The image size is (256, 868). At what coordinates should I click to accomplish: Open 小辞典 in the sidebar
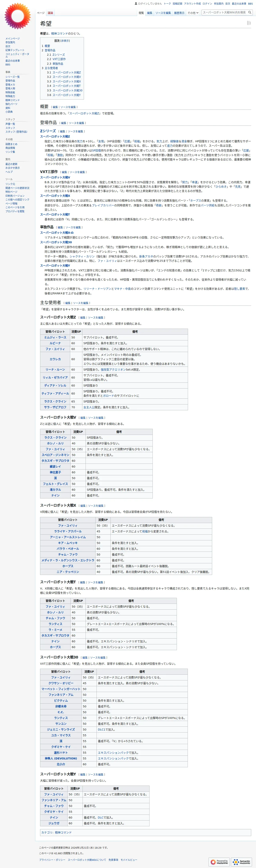point(9,112)
